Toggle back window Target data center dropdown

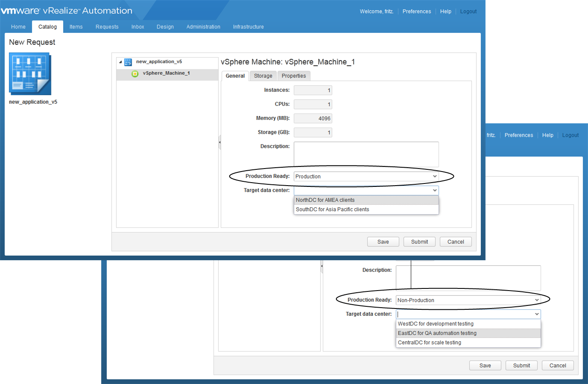click(x=537, y=314)
